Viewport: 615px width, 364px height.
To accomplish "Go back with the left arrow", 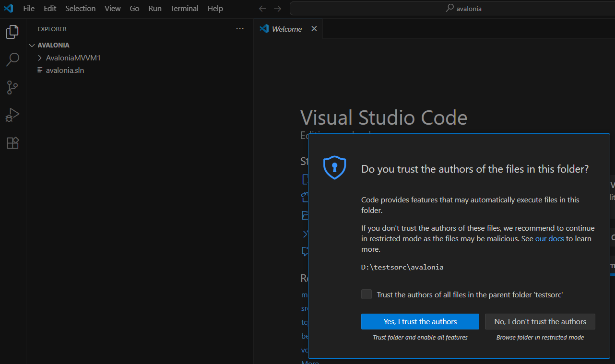I will click(262, 9).
